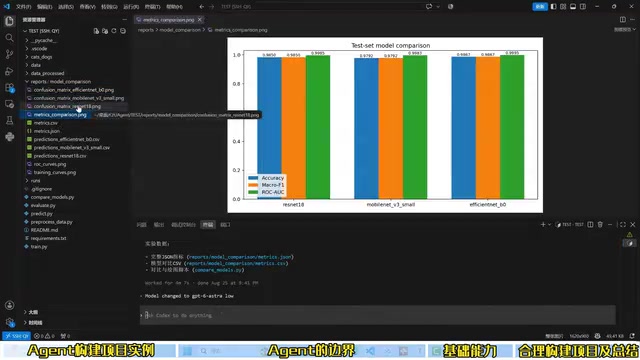Select the metrics_comparison.png editor tab
The image size is (640, 360).
coord(169,20)
